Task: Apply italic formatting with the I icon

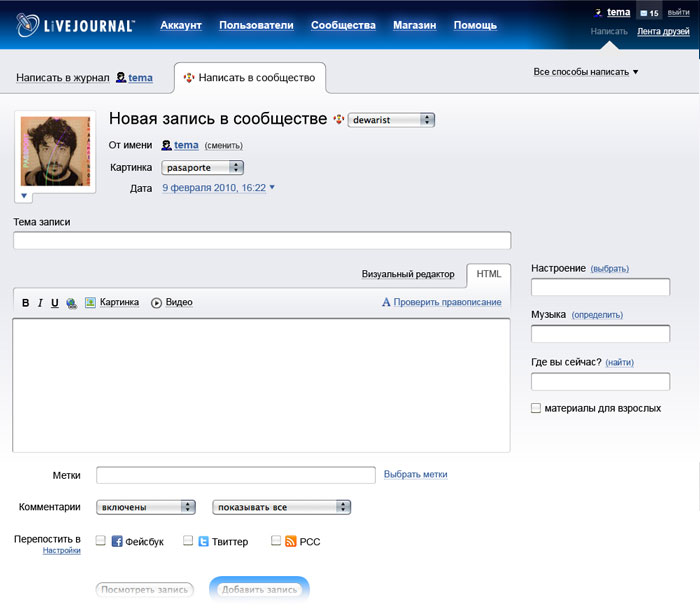Action: point(40,302)
